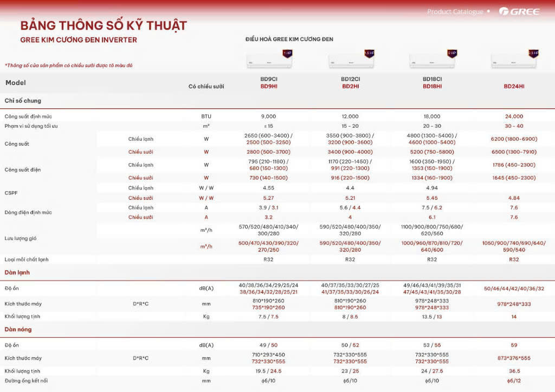Click 'Phạm vi sử dụng tối ưu' label
The image size is (555, 392).
point(31,126)
